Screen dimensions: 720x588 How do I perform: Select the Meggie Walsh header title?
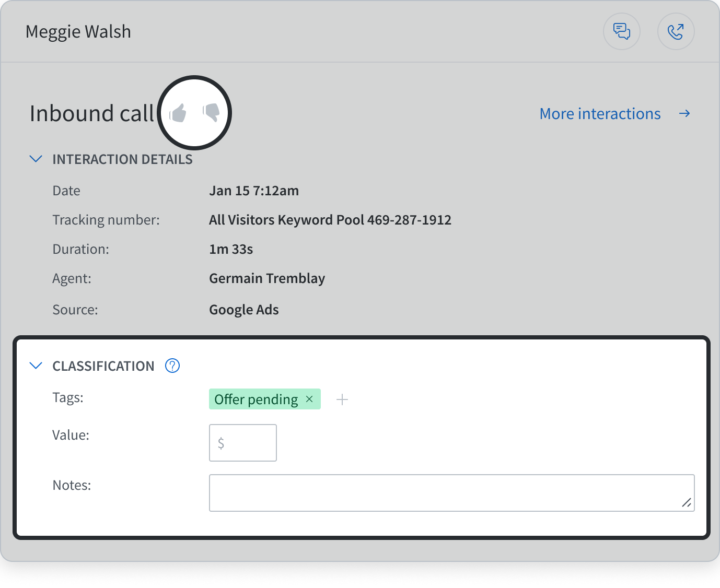[78, 31]
